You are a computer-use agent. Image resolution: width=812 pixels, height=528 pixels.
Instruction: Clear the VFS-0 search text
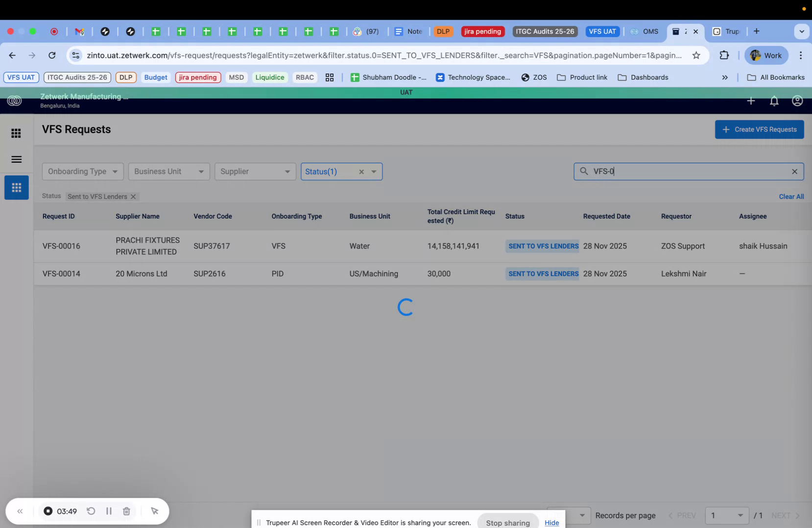click(794, 171)
